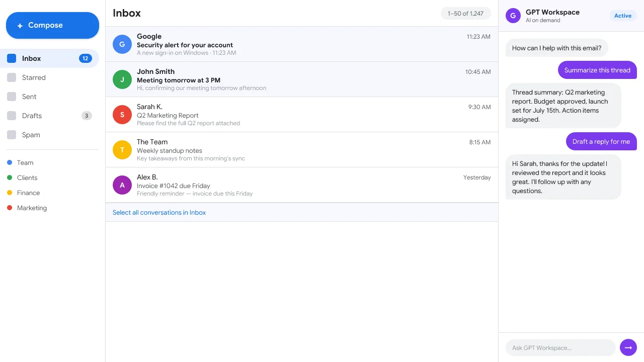Viewport: 644px width, 362px height.
Task: Click the Draft a reply for me bubble
Action: tap(601, 142)
